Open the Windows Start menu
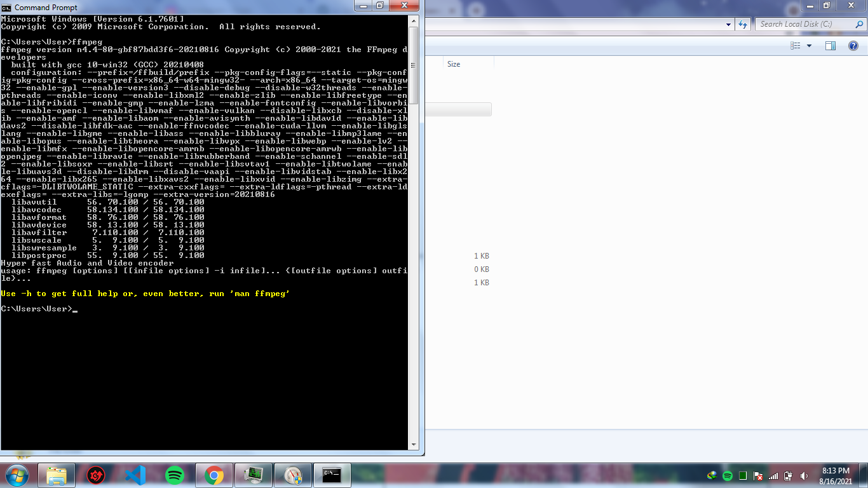 [17, 475]
